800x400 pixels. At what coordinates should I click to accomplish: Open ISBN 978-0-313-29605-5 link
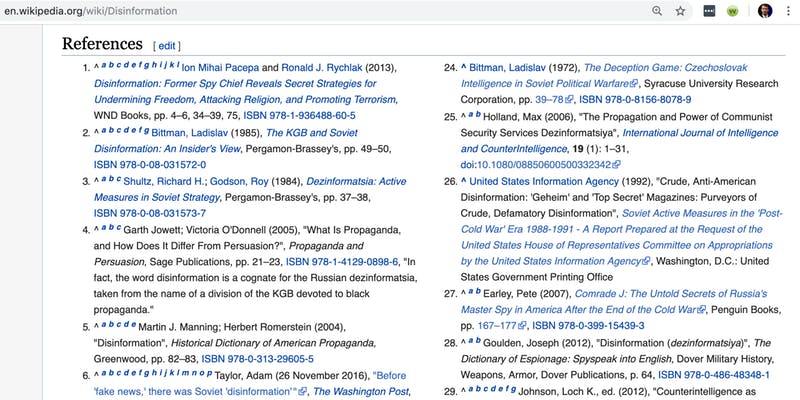258,359
